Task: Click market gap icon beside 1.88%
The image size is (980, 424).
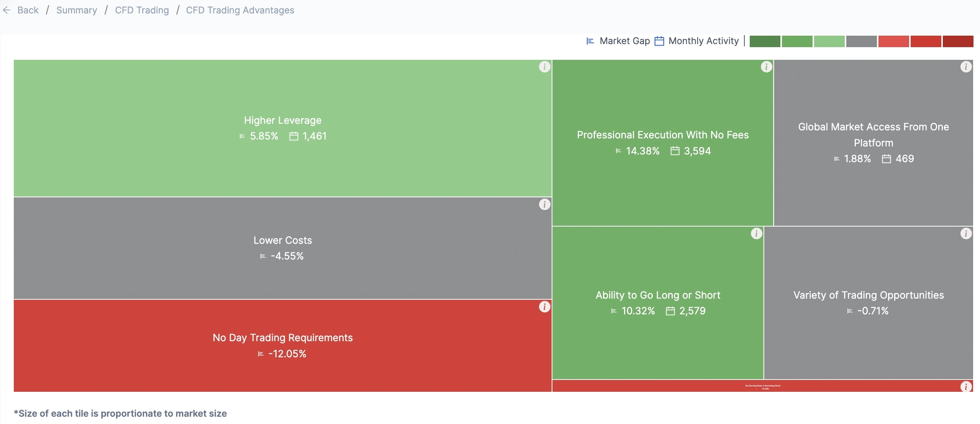Action: [x=837, y=159]
